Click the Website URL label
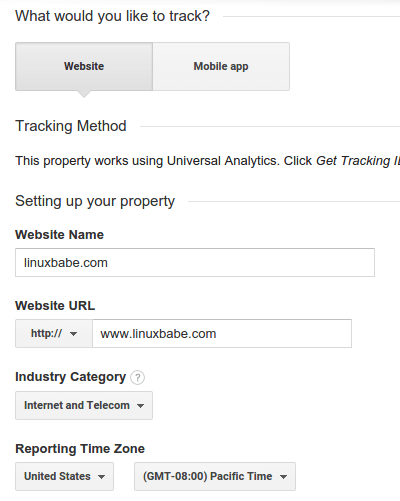Screen dimensions: 400x501 click(x=55, y=306)
